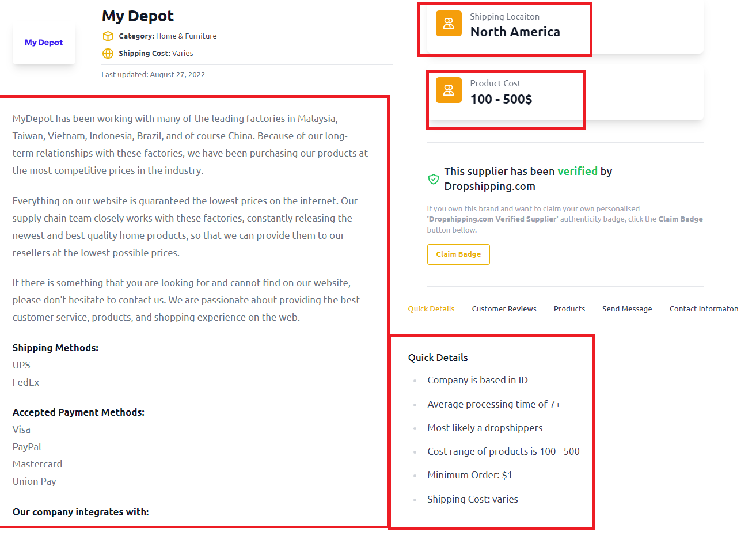Click UPS in shipping methods
This screenshot has width=756, height=559.
click(21, 365)
